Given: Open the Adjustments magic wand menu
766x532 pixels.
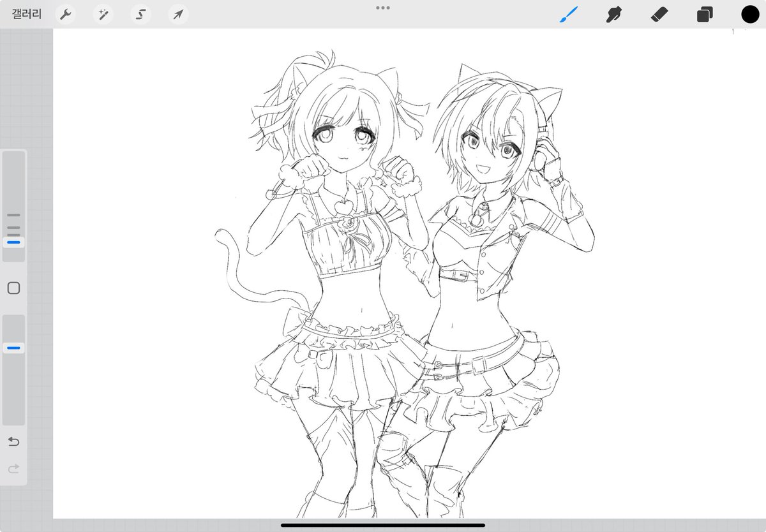Looking at the screenshot, I should 103,14.
